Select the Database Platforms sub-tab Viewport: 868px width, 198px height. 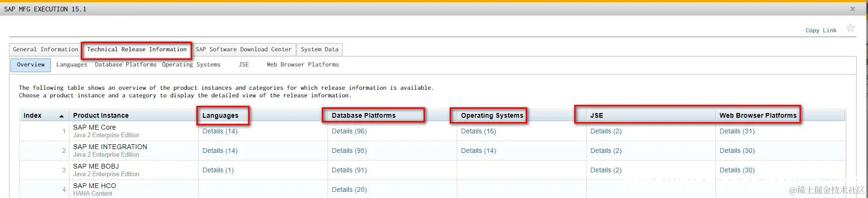point(125,65)
